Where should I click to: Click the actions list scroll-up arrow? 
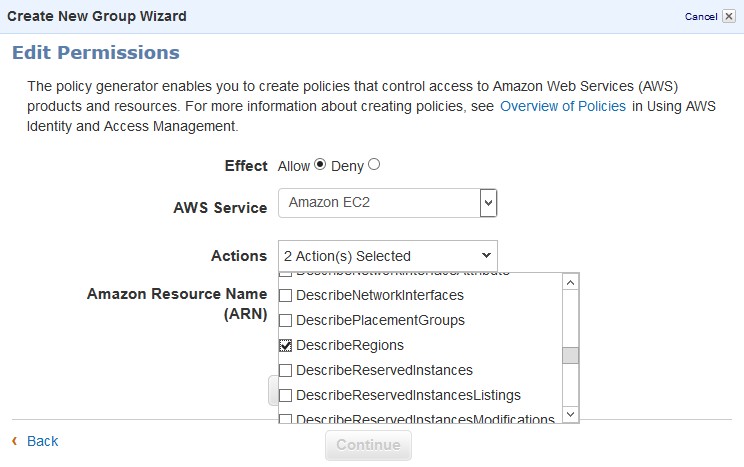pos(570,283)
